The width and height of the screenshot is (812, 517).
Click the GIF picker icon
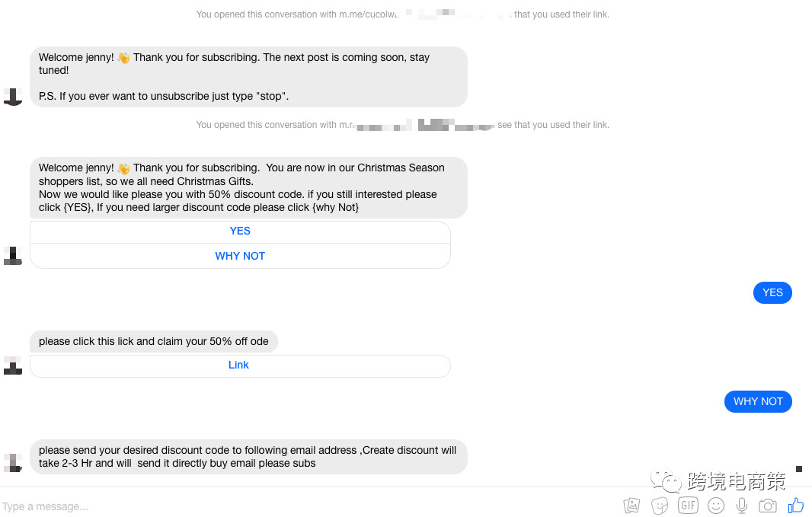point(688,506)
